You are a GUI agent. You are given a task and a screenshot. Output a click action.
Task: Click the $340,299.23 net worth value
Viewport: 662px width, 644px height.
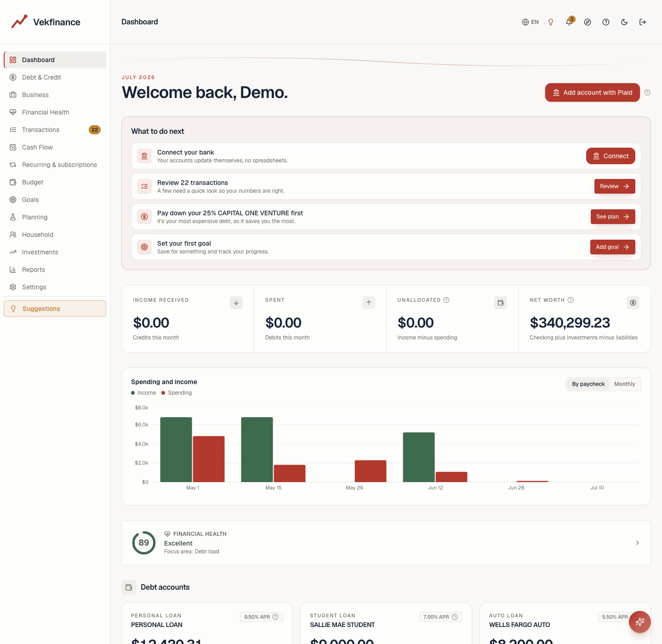coord(570,323)
